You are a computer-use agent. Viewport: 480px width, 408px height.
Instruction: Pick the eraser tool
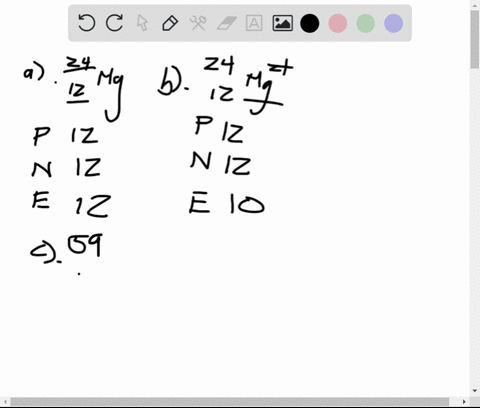227,23
